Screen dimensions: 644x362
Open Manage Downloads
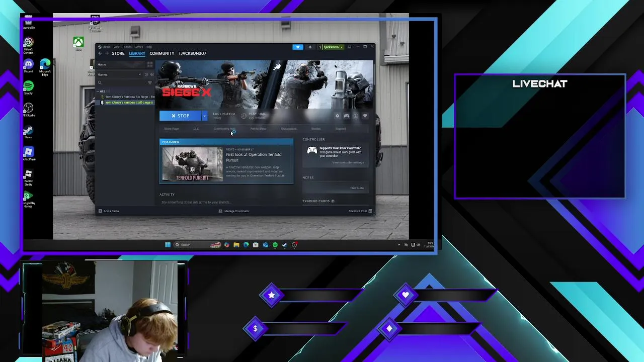(x=233, y=211)
